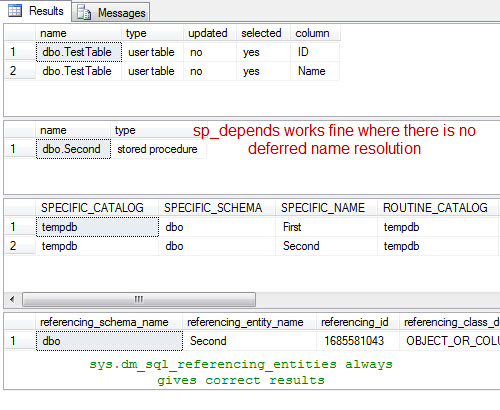Click the 'column' column header
Image resolution: width=500 pixels, height=410 pixels.
coord(315,33)
